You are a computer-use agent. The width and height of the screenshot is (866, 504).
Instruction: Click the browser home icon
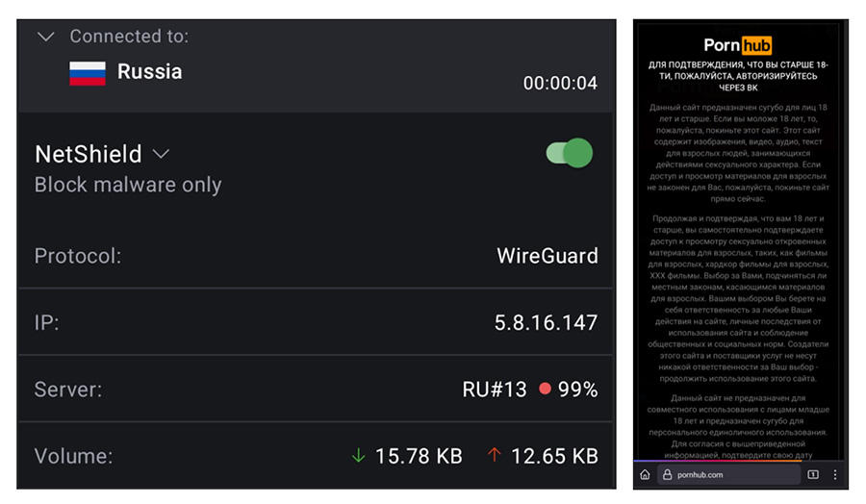click(x=645, y=475)
